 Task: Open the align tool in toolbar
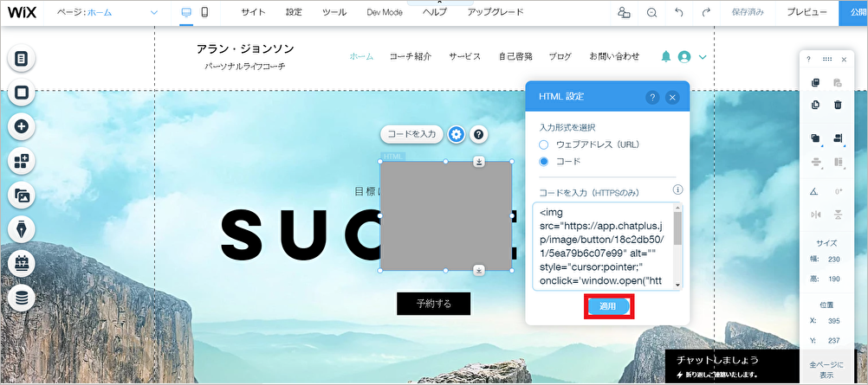pyautogui.click(x=838, y=138)
